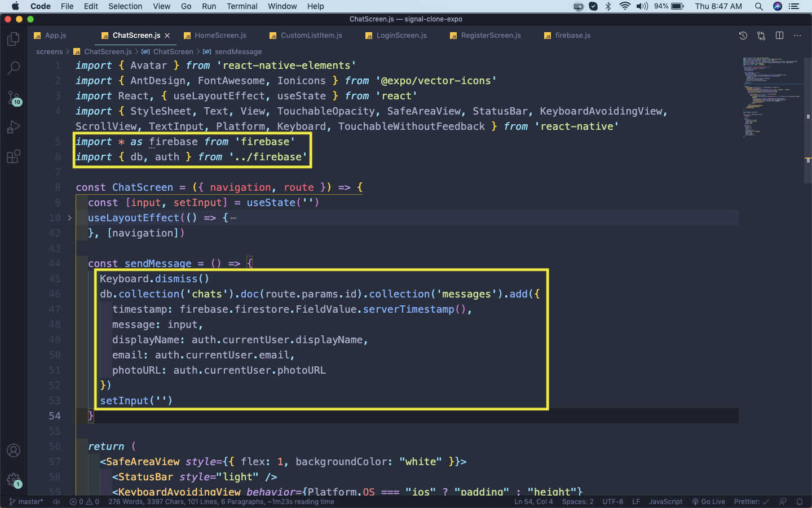812x508 pixels.
Task: Expand the folded useLayoutEffect block at line 10
Action: tap(69, 218)
